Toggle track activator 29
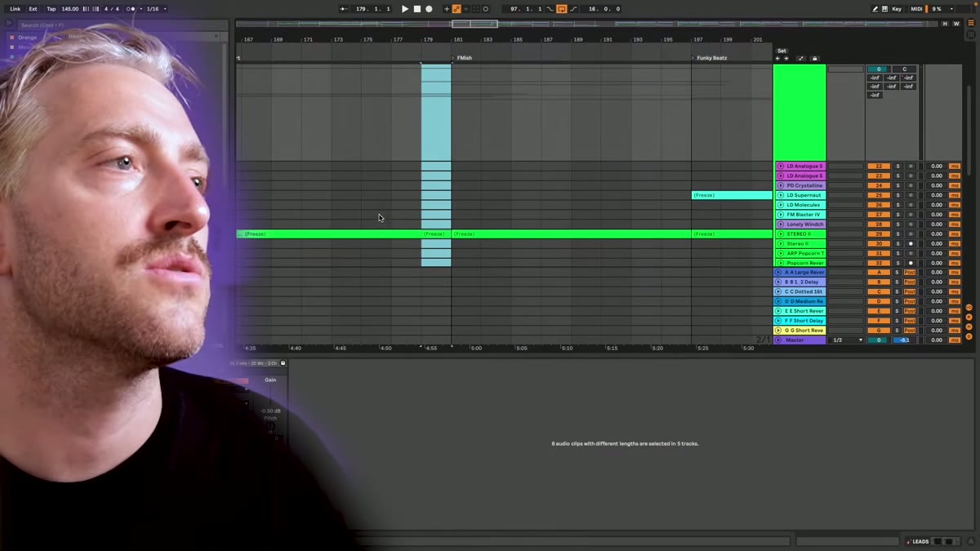This screenshot has width=980, height=551. pos(879,234)
